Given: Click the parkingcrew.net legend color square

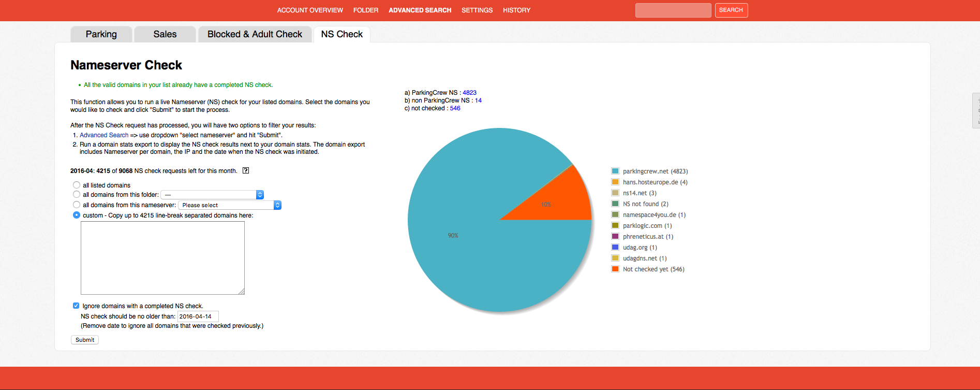Looking at the screenshot, I should pos(615,171).
